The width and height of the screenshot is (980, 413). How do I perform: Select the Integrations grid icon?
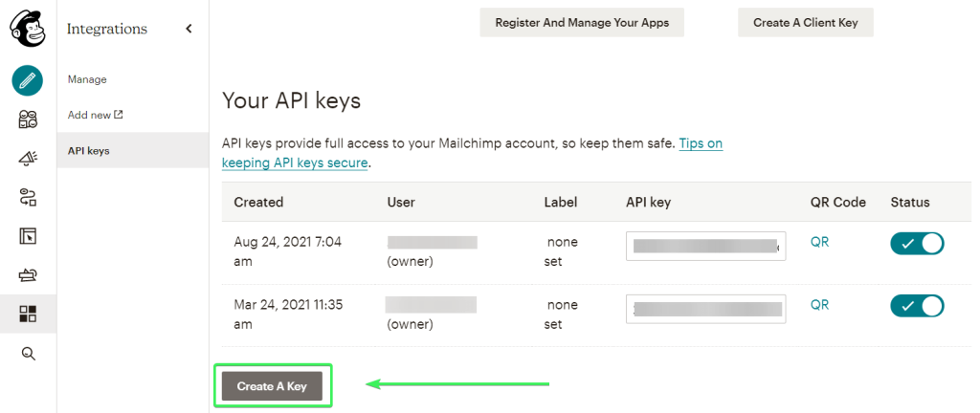click(28, 314)
